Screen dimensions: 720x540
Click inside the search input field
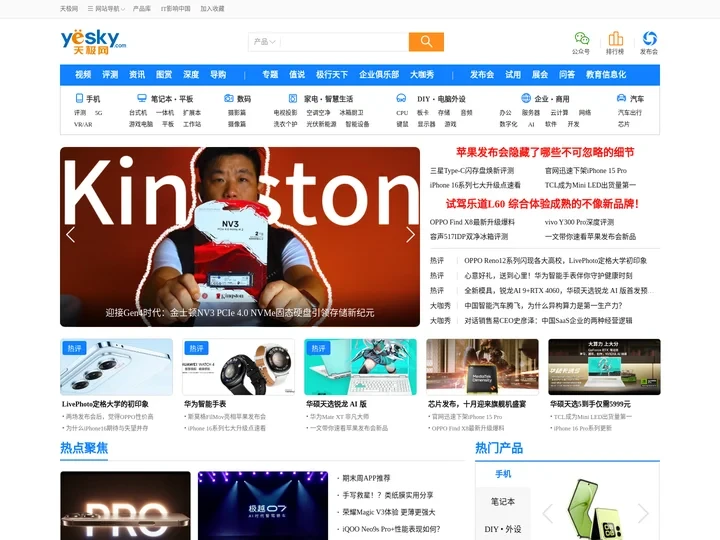[344, 42]
